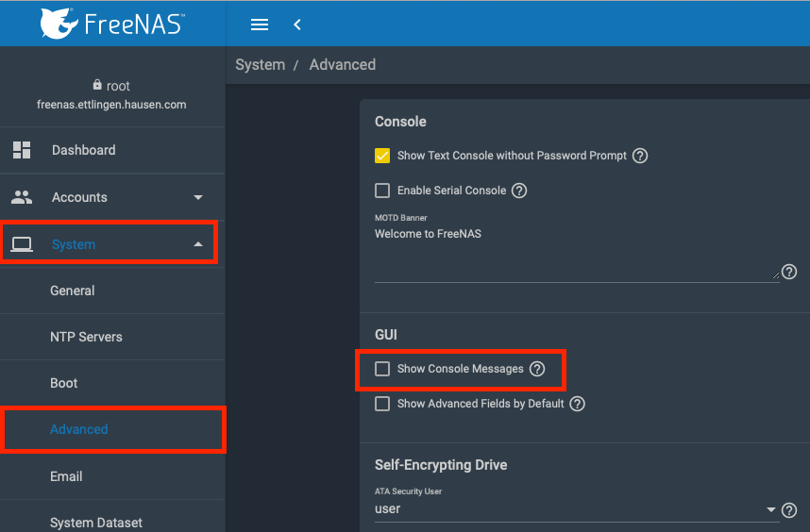The image size is (810, 532).
Task: Open the ATA Security User dropdown
Action: pyautogui.click(x=577, y=508)
